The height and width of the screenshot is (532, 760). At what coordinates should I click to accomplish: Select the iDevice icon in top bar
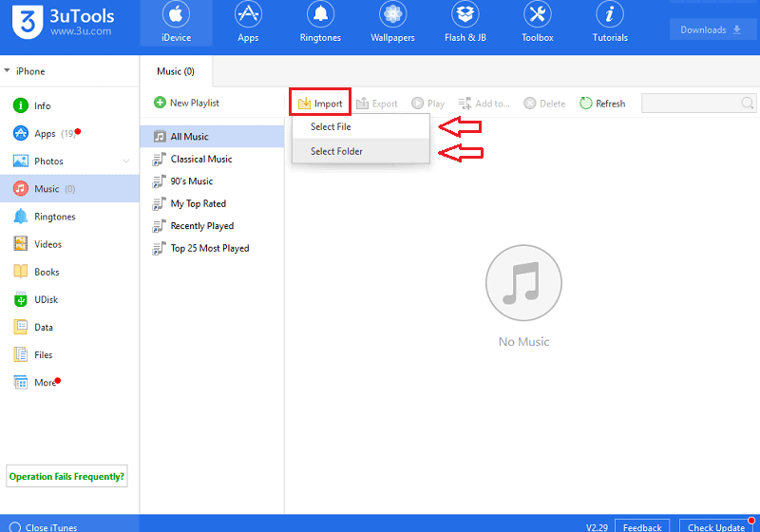[175, 16]
